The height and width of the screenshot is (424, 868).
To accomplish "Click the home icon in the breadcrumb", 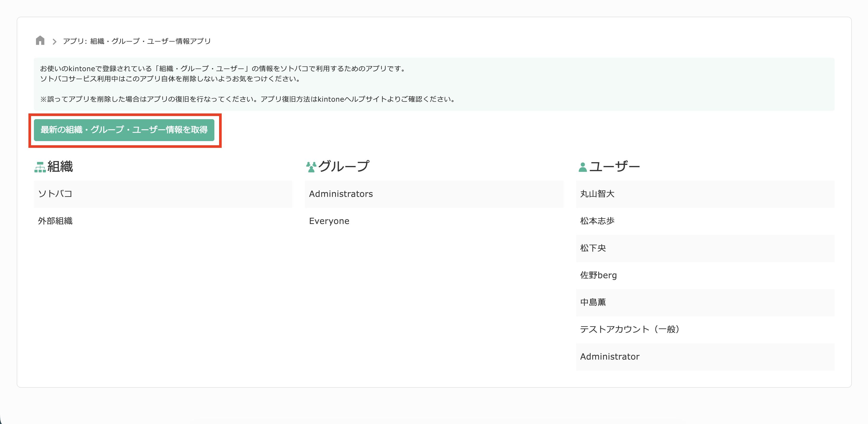I will click(40, 41).
